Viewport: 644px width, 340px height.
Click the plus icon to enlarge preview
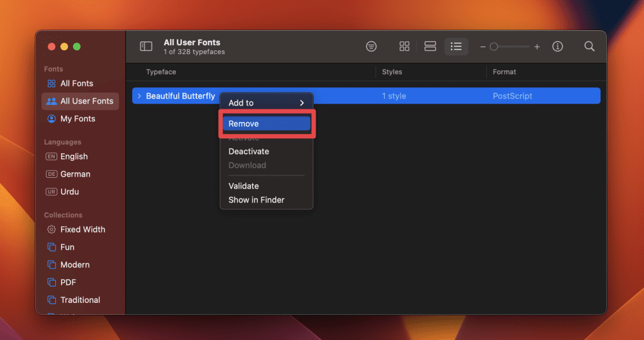click(x=537, y=47)
